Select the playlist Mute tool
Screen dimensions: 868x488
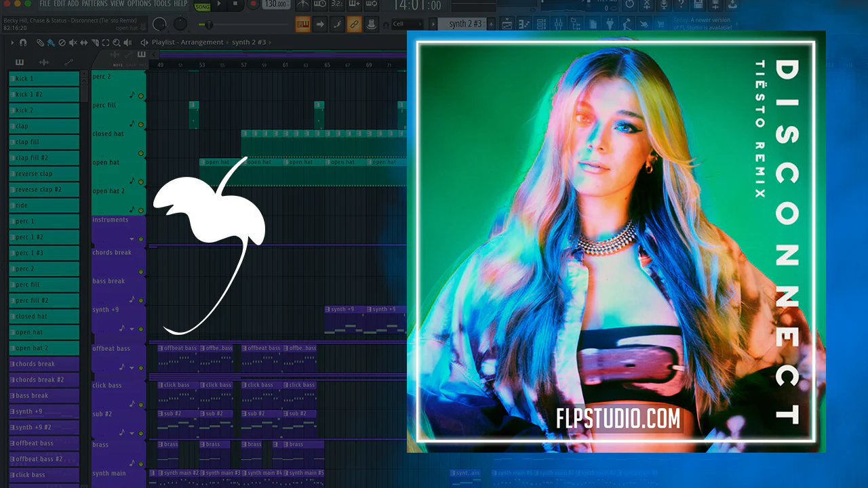pyautogui.click(x=73, y=42)
